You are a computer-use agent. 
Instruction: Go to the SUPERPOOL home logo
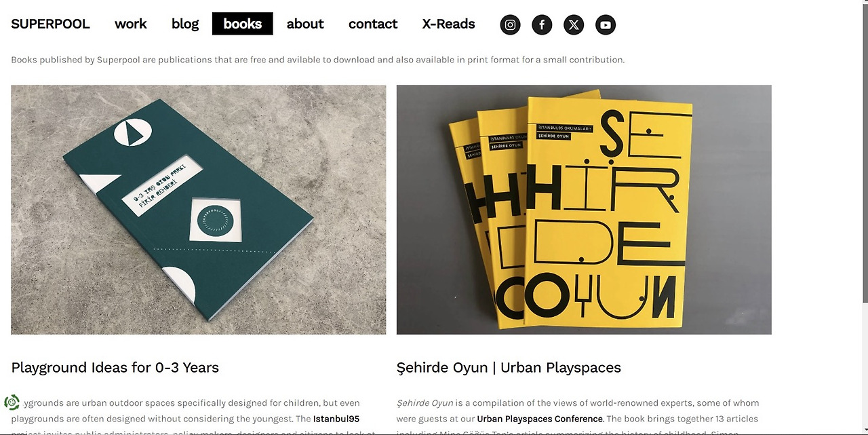tap(50, 24)
